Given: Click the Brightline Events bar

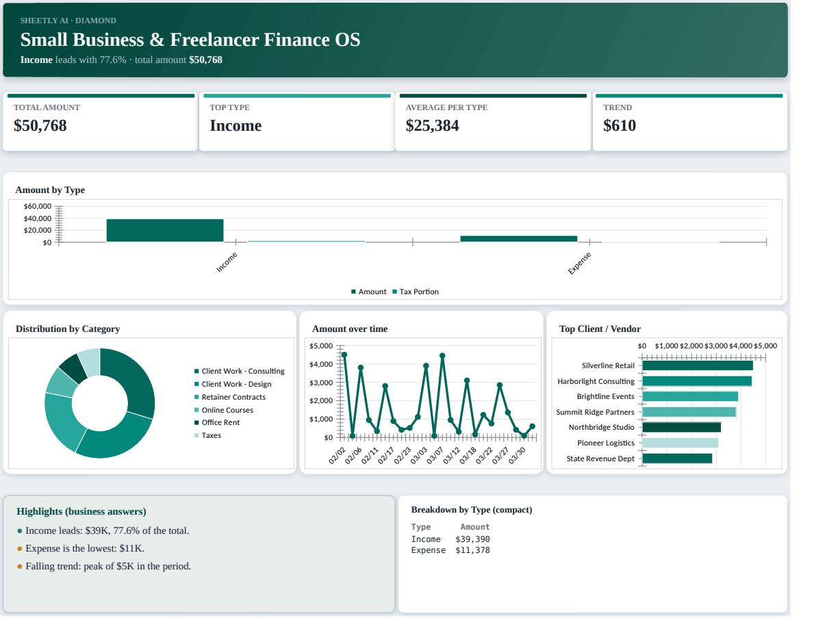Looking at the screenshot, I should pyautogui.click(x=690, y=396).
